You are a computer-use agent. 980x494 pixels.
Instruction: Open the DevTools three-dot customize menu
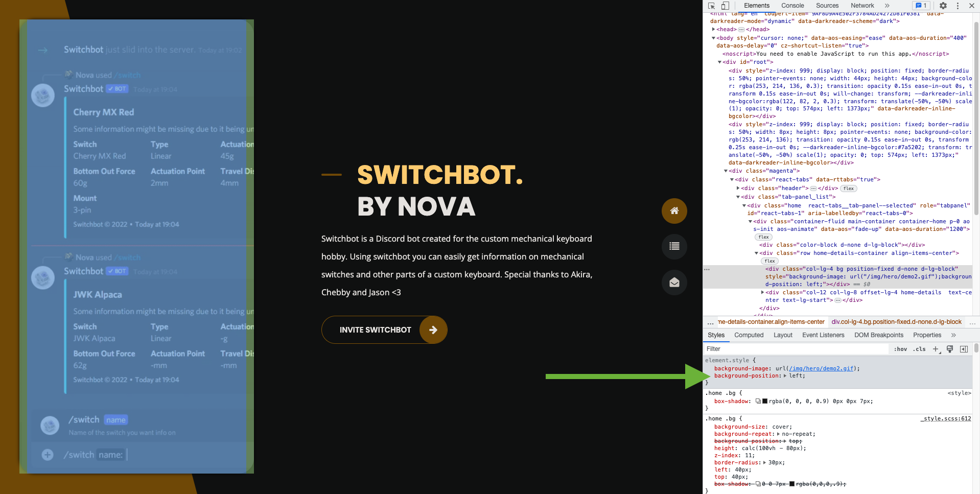pos(958,6)
